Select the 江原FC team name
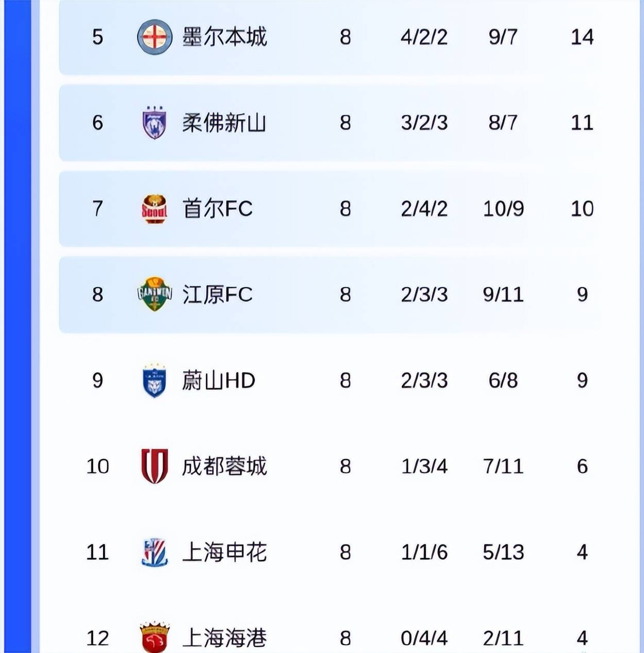This screenshot has width=644, height=653. (x=217, y=294)
